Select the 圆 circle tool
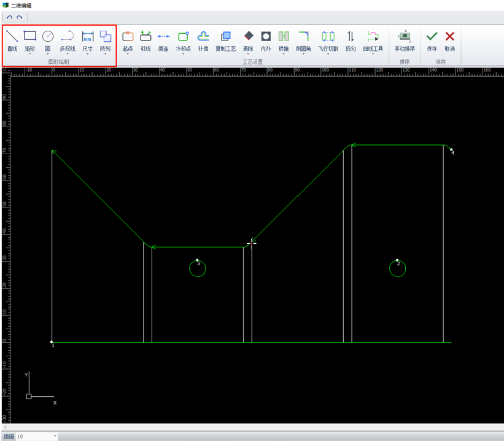The height and width of the screenshot is (441, 504). [47, 41]
